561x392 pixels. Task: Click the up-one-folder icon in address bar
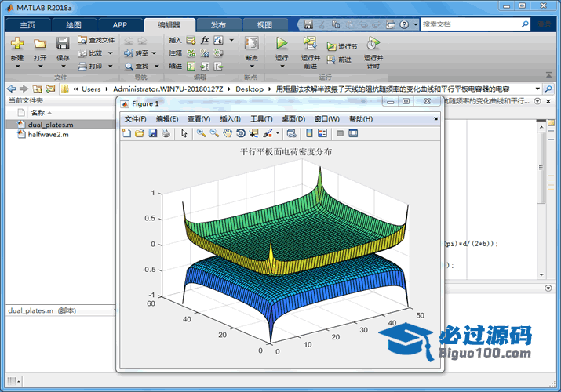[x=37, y=89]
